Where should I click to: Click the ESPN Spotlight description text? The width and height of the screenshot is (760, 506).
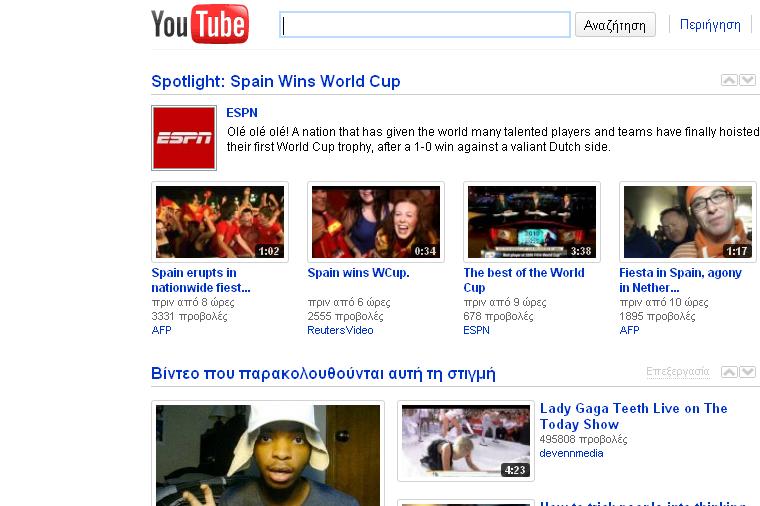[x=493, y=139]
